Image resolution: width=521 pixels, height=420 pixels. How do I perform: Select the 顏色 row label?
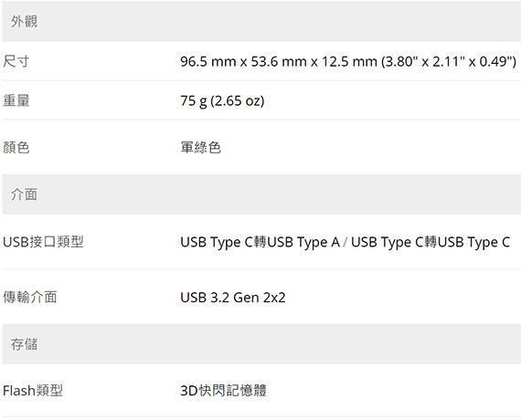click(x=16, y=147)
